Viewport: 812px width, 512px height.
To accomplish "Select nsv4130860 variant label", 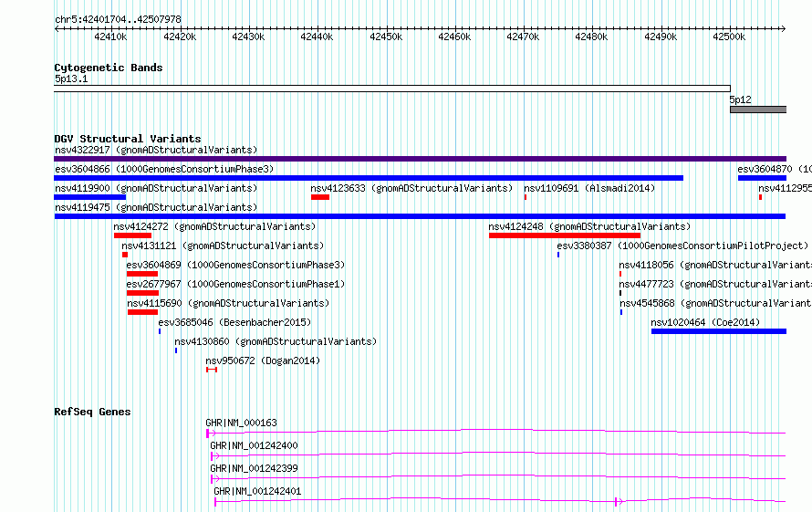I will pos(276,341).
